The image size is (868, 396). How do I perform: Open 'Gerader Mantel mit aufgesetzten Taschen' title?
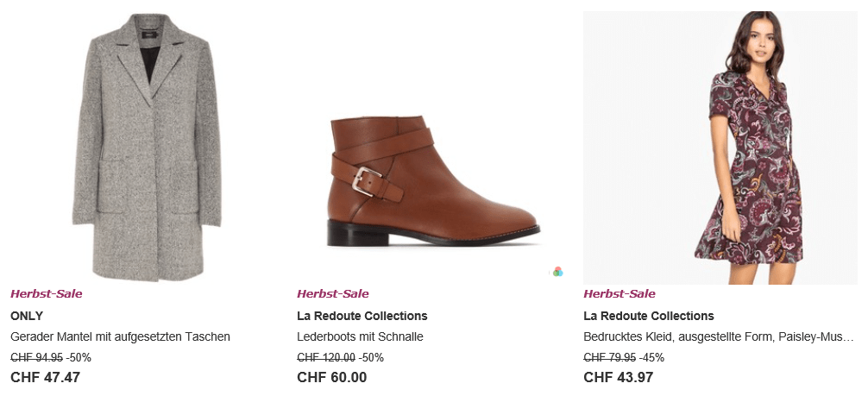pyautogui.click(x=120, y=336)
